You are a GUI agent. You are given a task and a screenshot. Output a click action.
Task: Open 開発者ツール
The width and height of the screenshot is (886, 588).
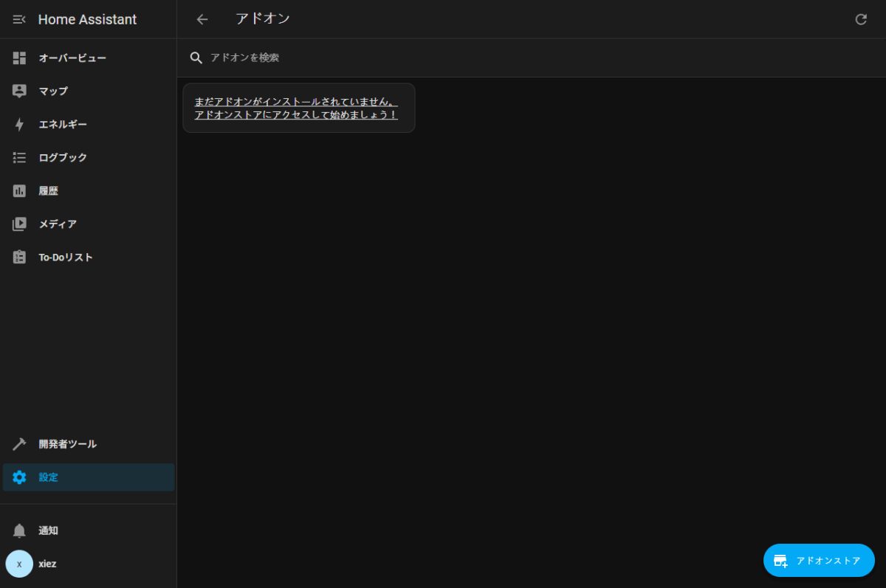(89, 444)
